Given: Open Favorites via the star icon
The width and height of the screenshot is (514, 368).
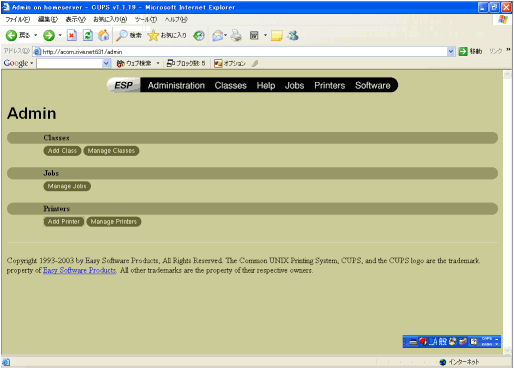Looking at the screenshot, I should (153, 35).
